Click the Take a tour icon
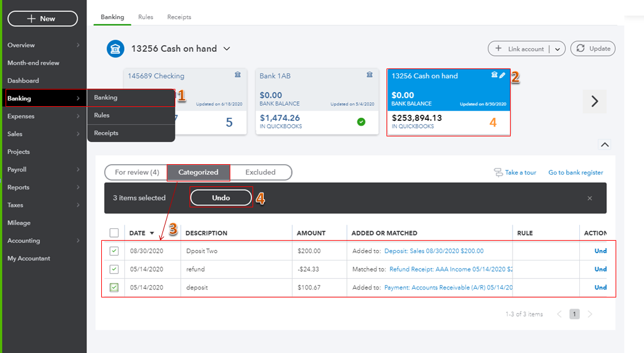Viewport: 644px width, 353px height. tap(498, 173)
